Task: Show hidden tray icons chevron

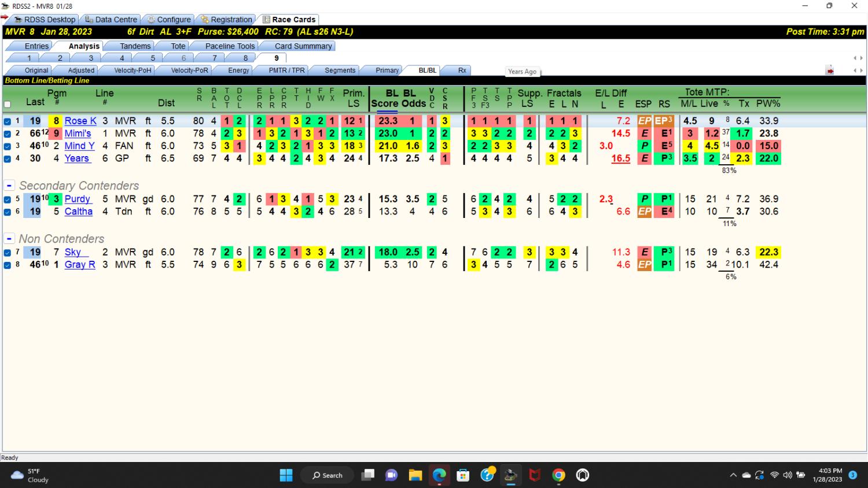Action: (733, 475)
